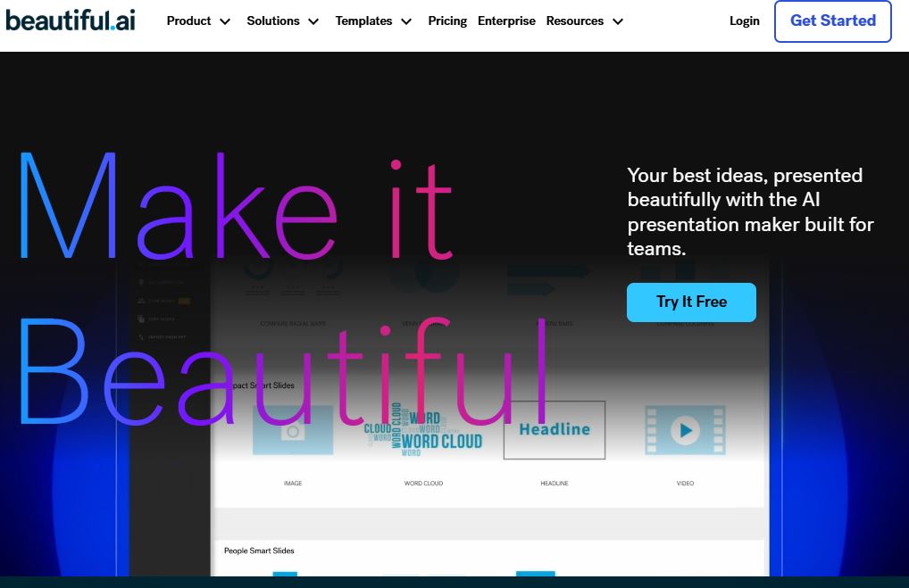Click the Login link
The height and width of the screenshot is (588, 909).
coord(744,21)
